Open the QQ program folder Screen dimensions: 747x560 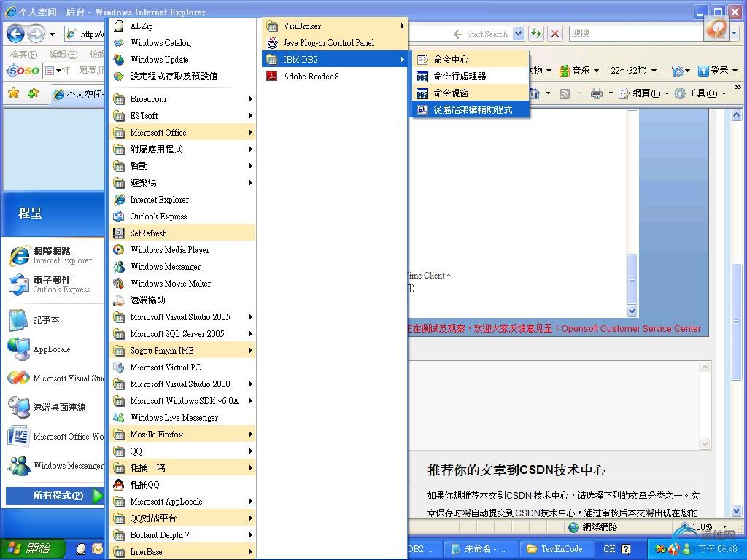pos(182,451)
